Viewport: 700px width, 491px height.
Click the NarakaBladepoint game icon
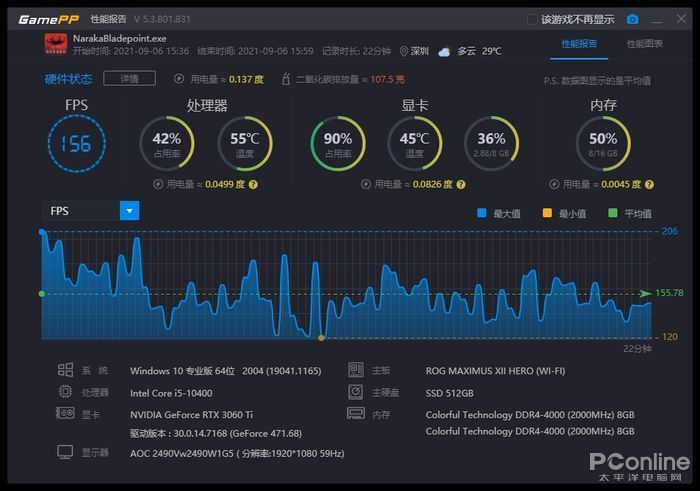tap(56, 44)
